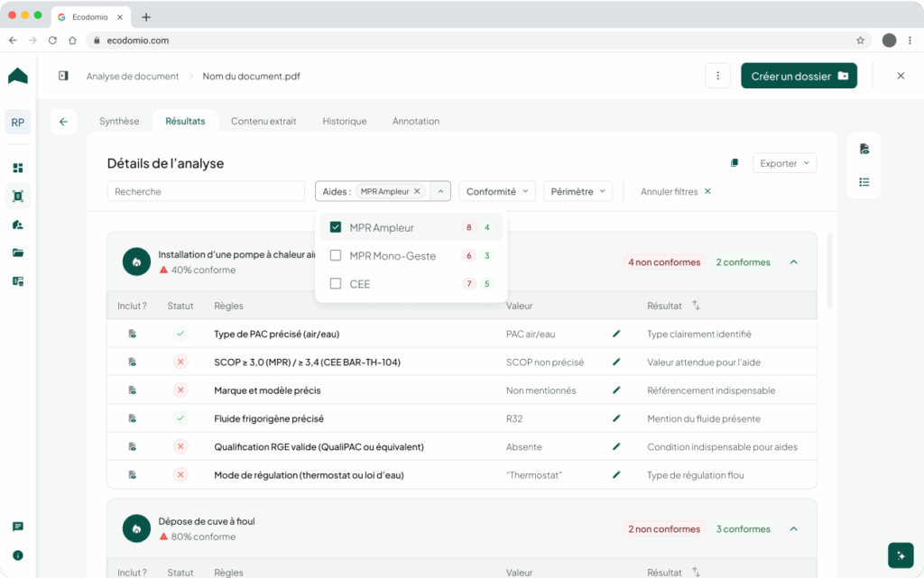Image resolution: width=924 pixels, height=578 pixels.
Task: Open a new browser tab with the plus button
Action: [146, 17]
